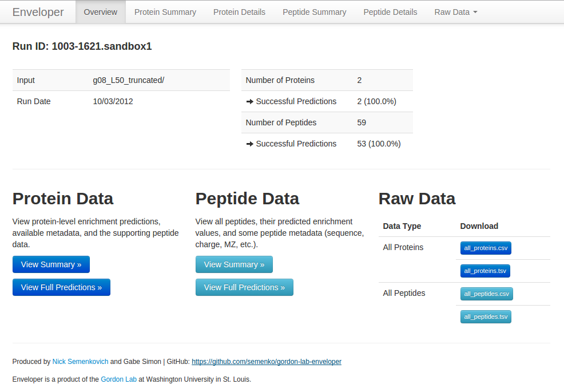Viewport: 564px width, 392px height.
Task: Click the Enveloper brand logo
Action: (x=38, y=12)
